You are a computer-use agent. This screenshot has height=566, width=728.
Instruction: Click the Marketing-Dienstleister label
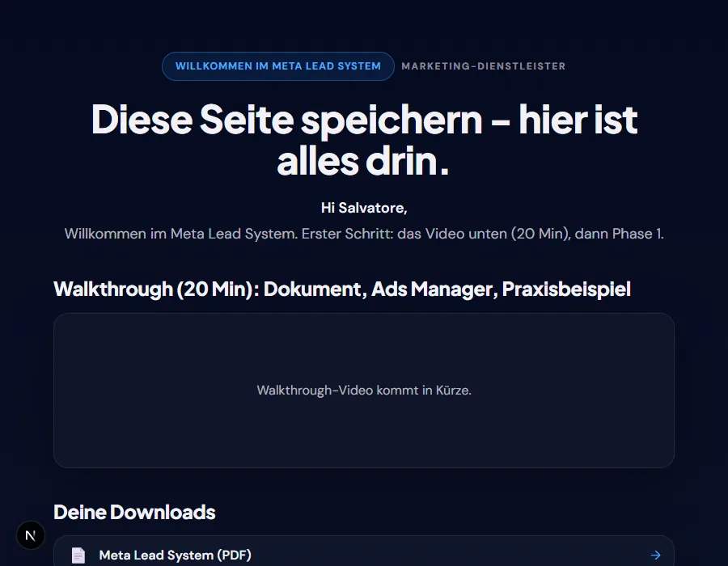coord(484,66)
